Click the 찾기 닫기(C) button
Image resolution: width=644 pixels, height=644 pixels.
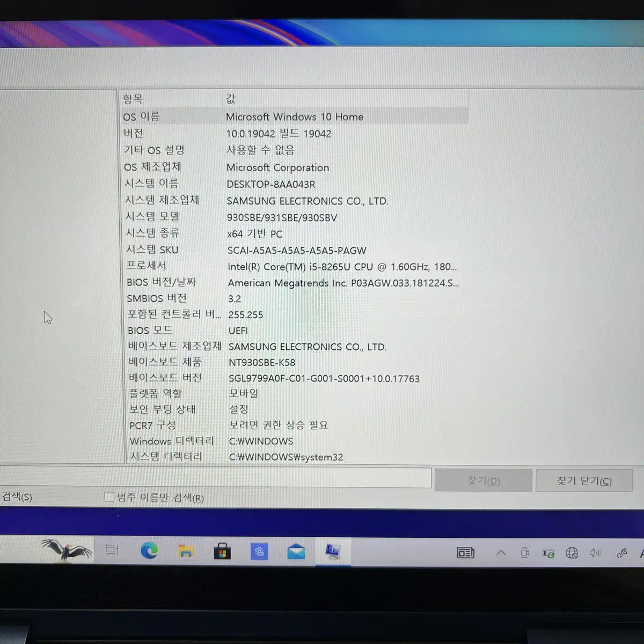pos(584,481)
